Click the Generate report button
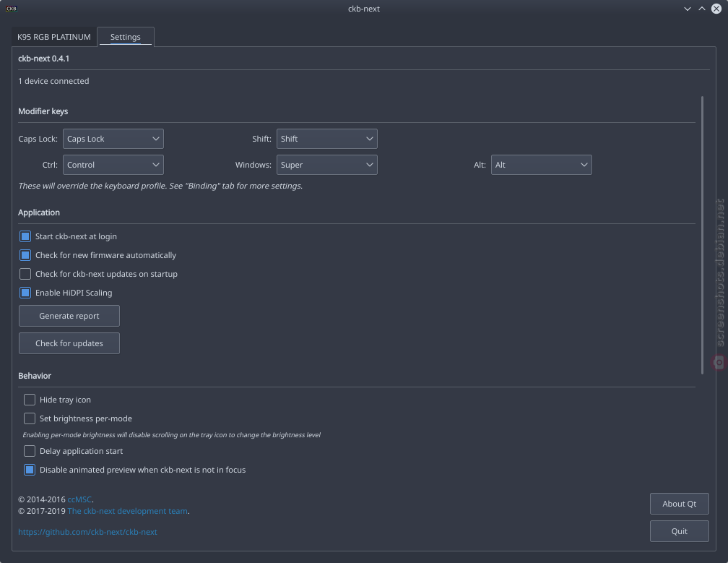The image size is (728, 563). tap(69, 316)
